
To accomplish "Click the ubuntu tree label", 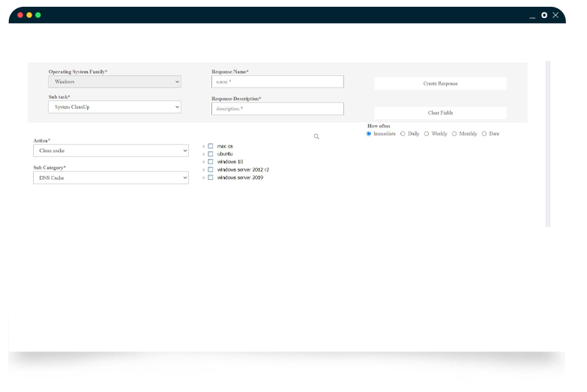I will 225,154.
